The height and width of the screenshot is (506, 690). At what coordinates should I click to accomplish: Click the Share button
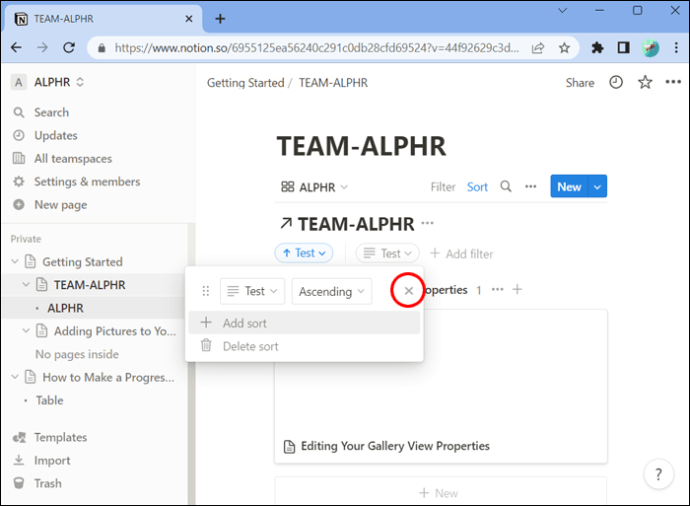click(x=580, y=83)
